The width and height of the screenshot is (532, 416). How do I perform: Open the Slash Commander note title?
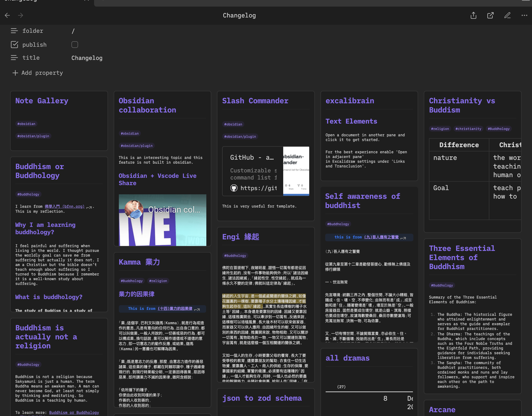point(255,101)
